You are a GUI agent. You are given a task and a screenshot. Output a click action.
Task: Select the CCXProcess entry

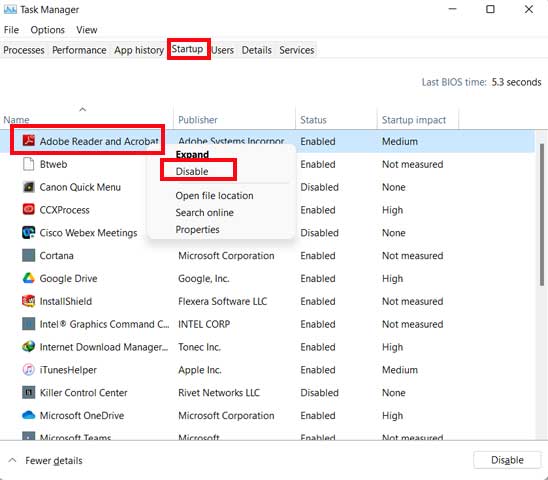point(65,210)
